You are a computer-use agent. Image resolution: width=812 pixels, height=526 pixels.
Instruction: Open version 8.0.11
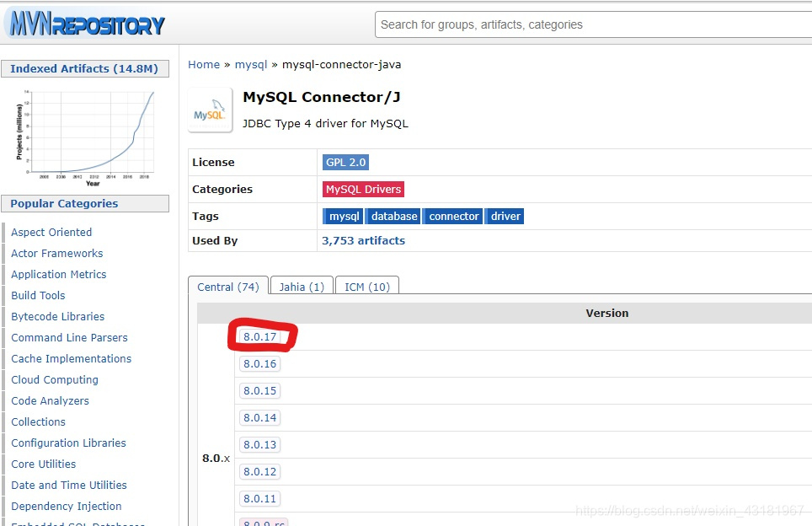[260, 498]
